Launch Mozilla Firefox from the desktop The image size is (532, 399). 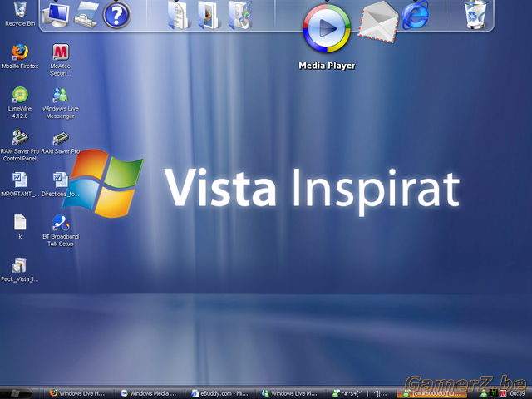(20, 57)
